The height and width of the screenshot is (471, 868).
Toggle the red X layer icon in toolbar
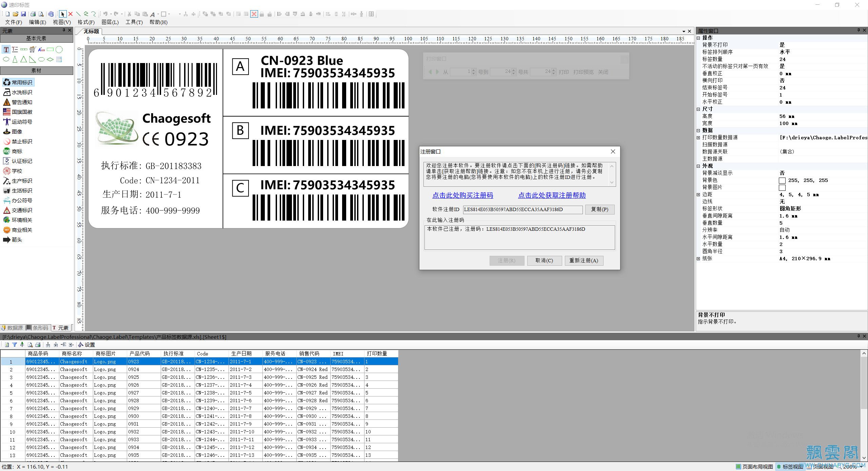(254, 14)
